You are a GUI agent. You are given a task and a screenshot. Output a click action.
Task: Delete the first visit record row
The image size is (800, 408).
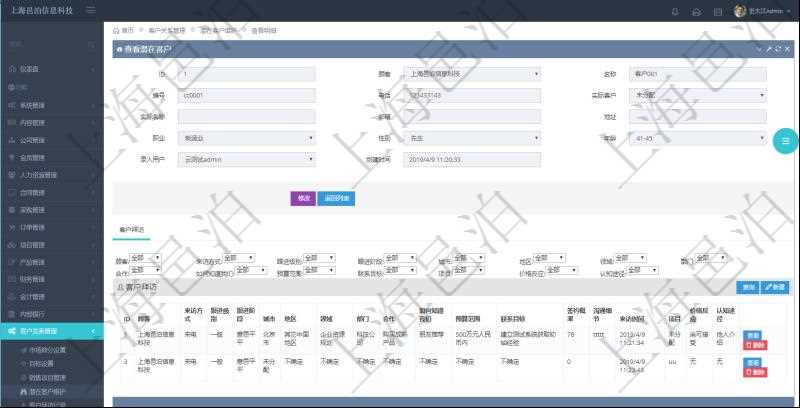[x=755, y=345]
